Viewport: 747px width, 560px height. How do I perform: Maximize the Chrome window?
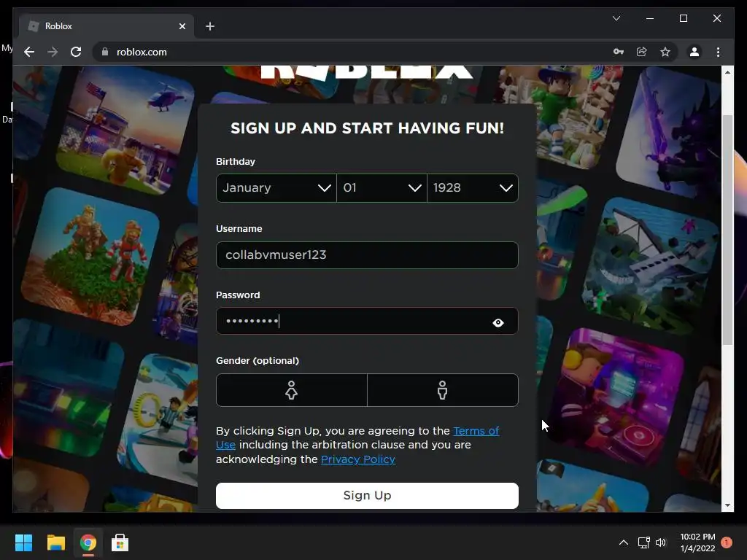click(683, 18)
